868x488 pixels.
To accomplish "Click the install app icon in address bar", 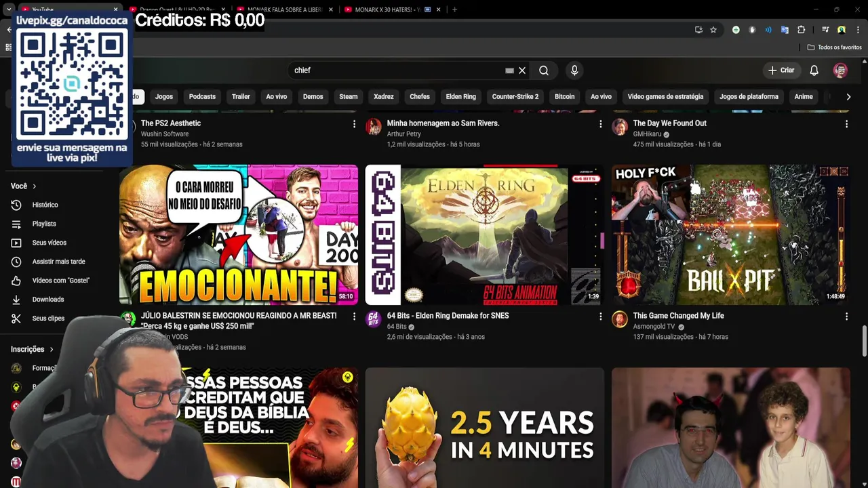I will [698, 30].
